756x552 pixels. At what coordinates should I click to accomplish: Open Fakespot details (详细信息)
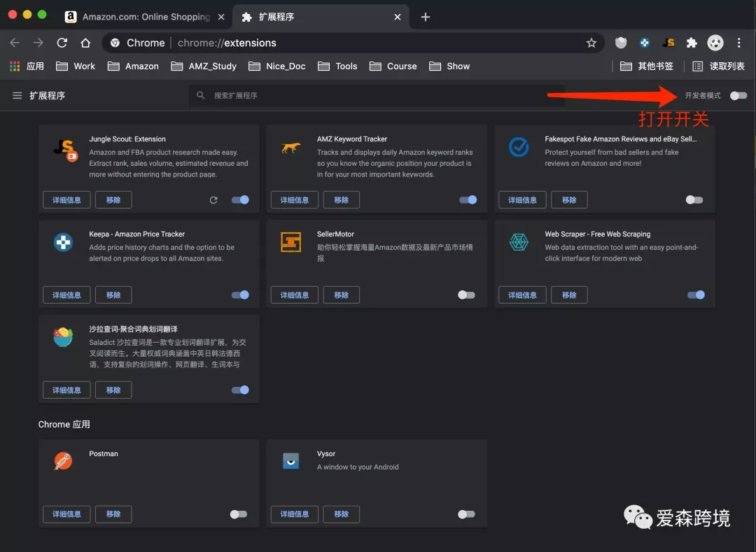pos(522,200)
